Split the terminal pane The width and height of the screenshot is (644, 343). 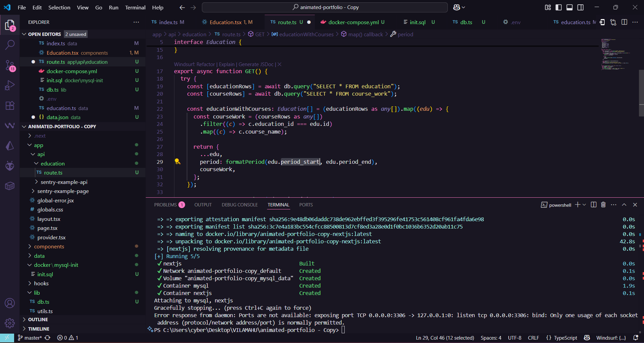(593, 204)
